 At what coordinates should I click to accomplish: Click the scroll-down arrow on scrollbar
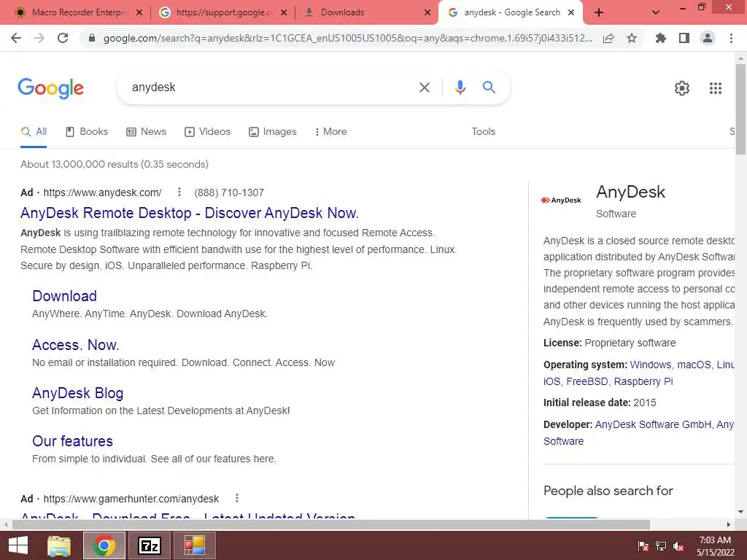click(x=740, y=513)
